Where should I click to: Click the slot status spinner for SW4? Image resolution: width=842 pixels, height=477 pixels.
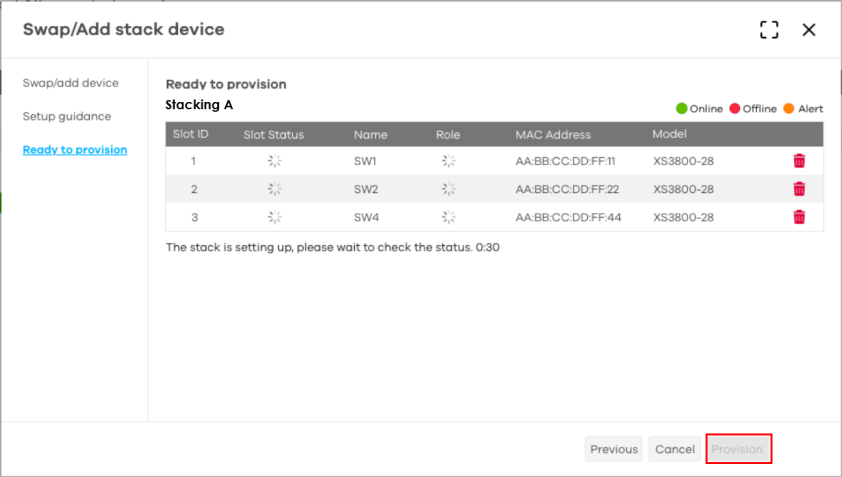[274, 217]
